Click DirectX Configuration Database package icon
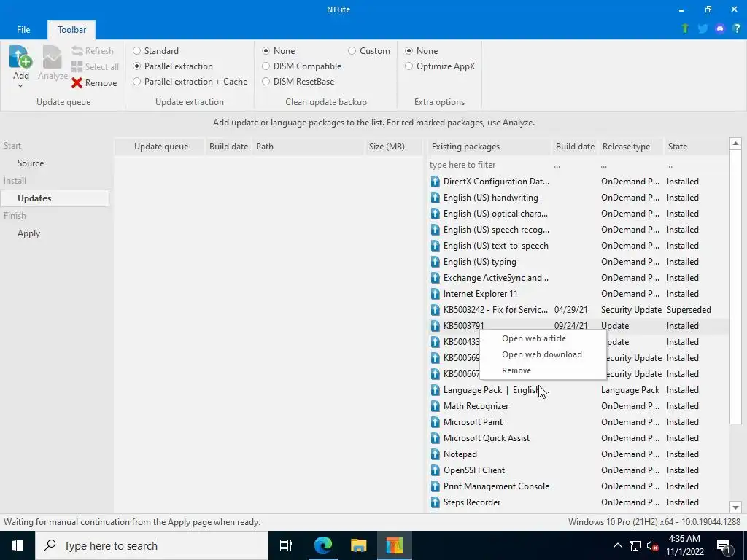The image size is (747, 560). tap(435, 182)
